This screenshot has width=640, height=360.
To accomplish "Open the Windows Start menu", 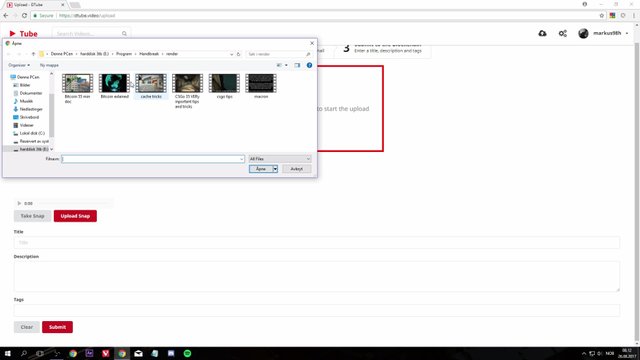I will [7, 353].
